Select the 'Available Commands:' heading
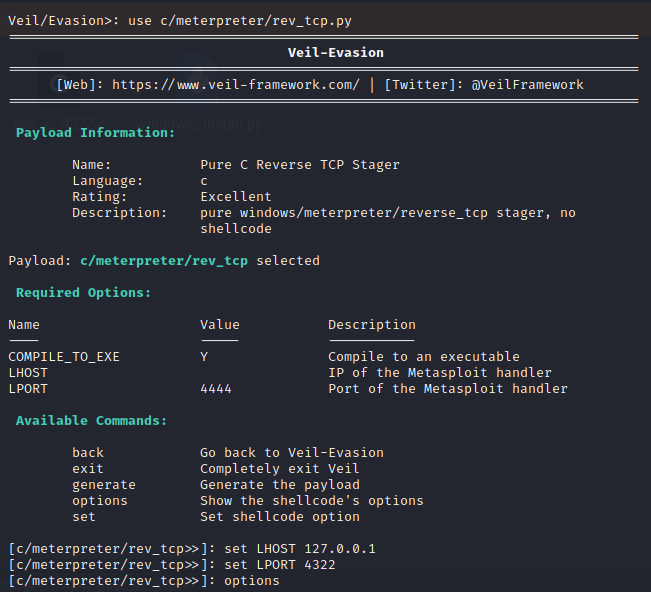651x592 pixels. (x=91, y=421)
